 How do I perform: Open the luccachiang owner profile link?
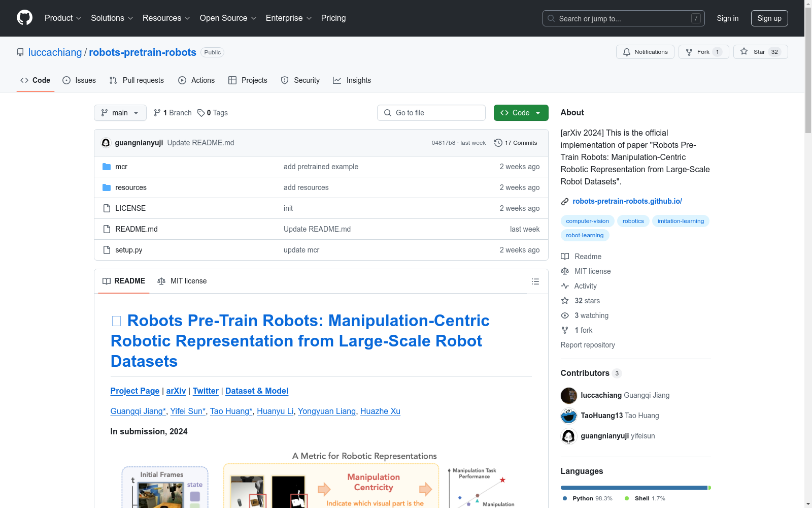coord(55,52)
